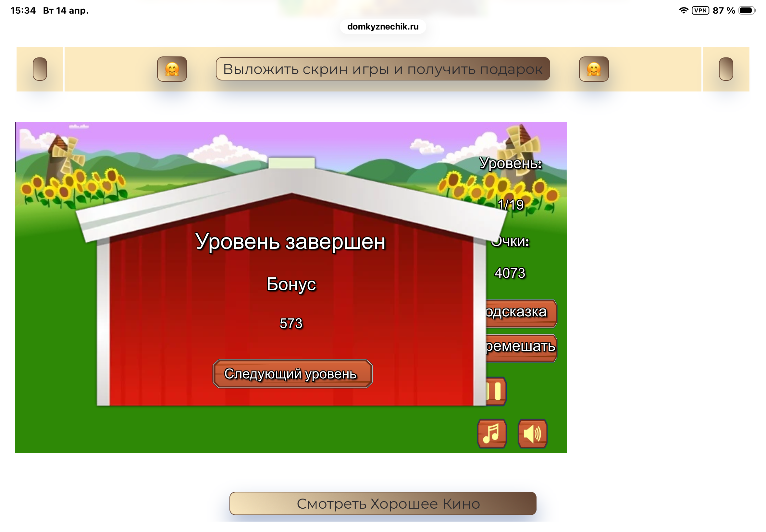Mute the sound speaker button
The image size is (766, 532).
[x=533, y=433]
